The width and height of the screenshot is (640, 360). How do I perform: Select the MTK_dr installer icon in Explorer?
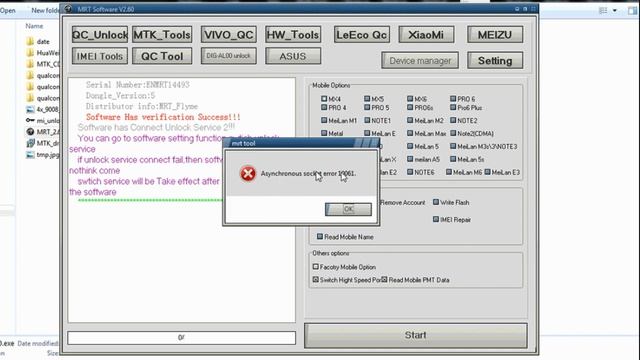coord(30,143)
